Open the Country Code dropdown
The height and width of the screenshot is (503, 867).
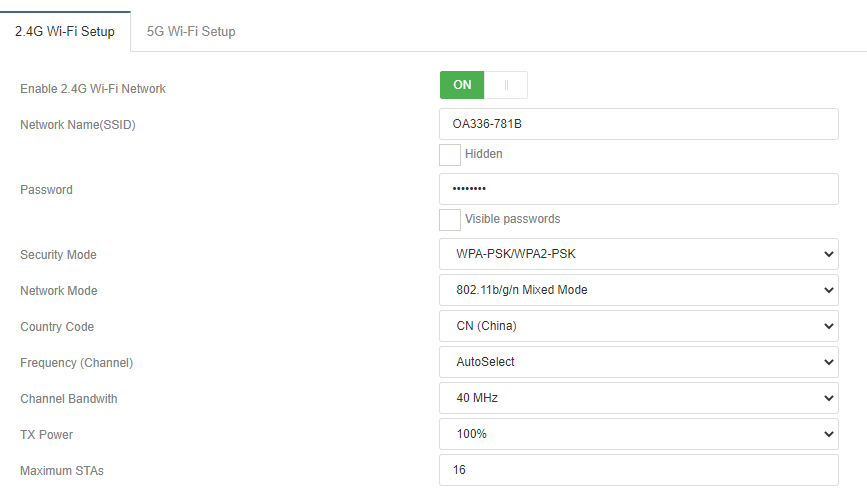[x=638, y=326]
